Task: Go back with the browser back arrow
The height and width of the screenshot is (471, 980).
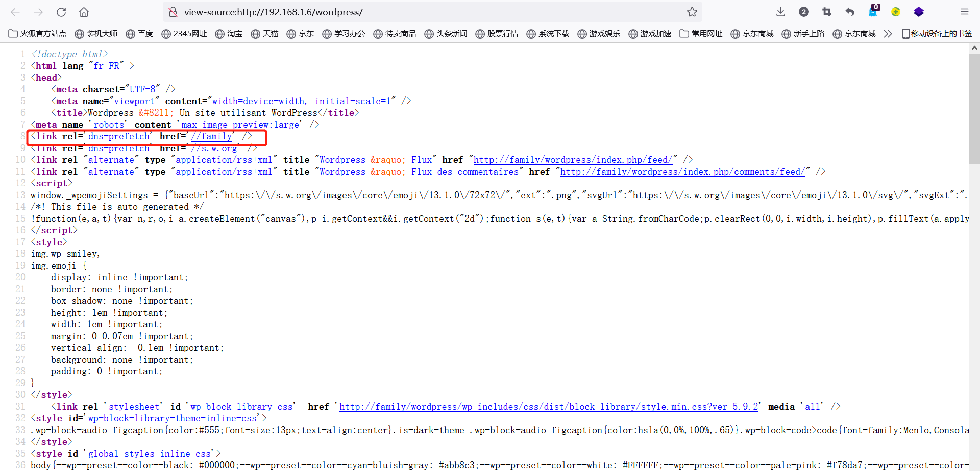Action: pos(15,12)
